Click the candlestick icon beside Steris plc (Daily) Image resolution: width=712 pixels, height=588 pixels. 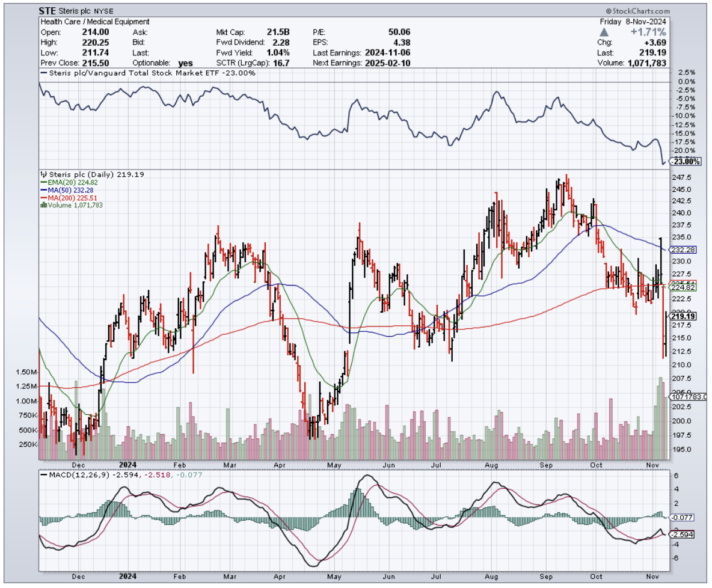(42, 174)
